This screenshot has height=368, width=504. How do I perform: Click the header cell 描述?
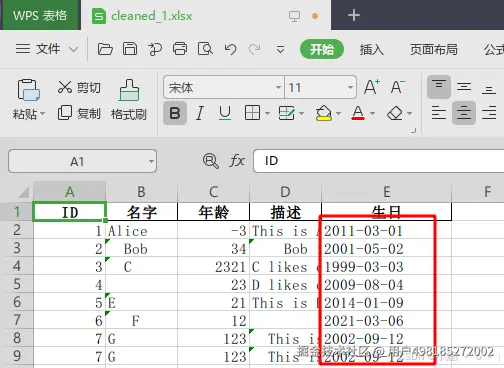coord(285,212)
